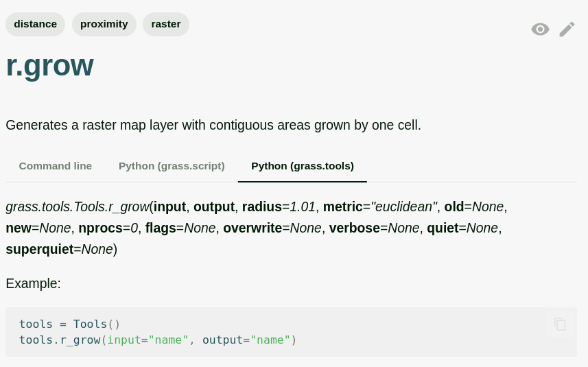This screenshot has height=367, width=588.
Task: Copy the example code with the clipboard icon
Action: pos(560,324)
